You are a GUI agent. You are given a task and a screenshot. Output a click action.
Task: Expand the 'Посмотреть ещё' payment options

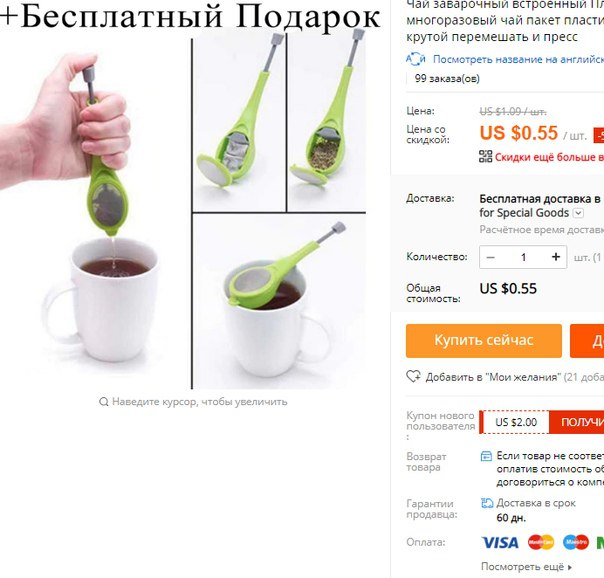point(526,567)
